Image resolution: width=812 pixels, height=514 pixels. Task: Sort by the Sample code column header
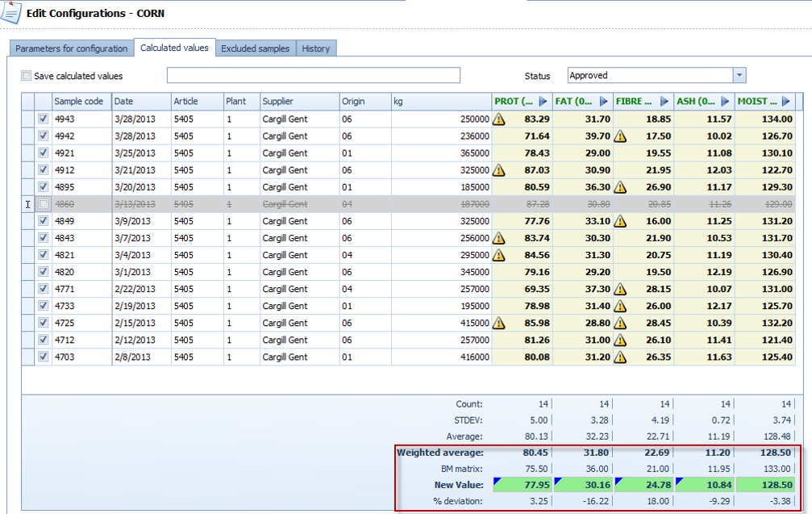pyautogui.click(x=81, y=102)
